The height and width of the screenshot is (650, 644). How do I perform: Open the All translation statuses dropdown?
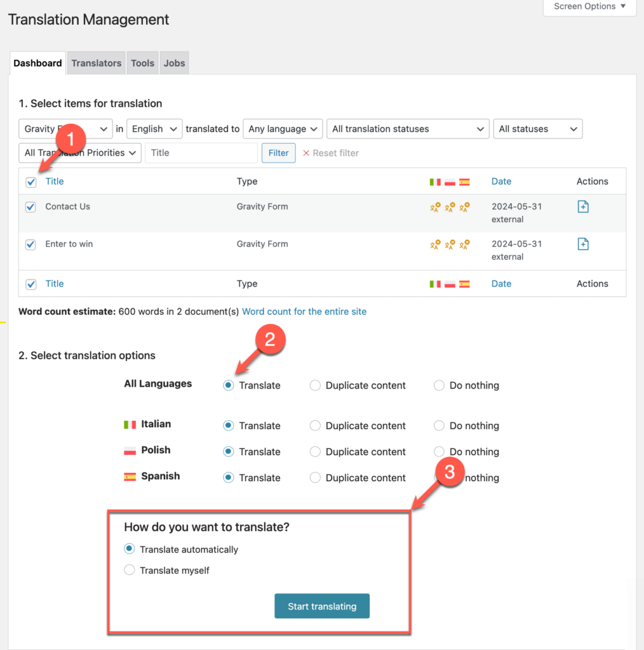407,128
